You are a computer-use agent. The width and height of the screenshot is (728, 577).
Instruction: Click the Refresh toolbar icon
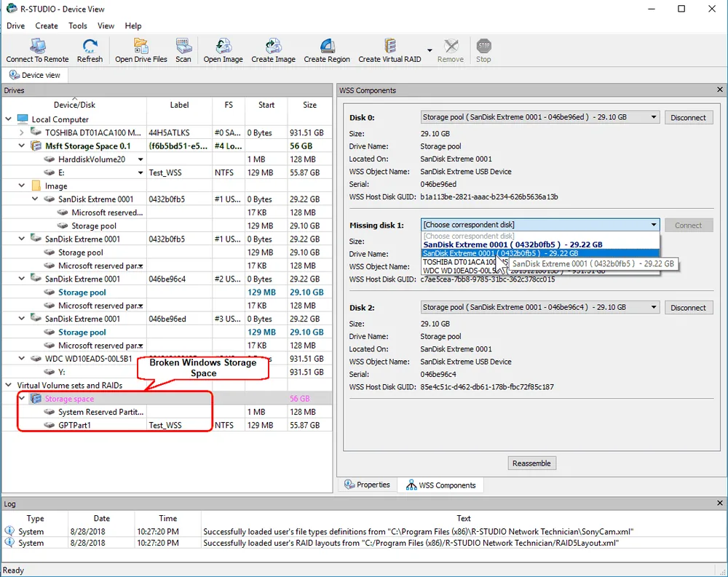pyautogui.click(x=90, y=51)
